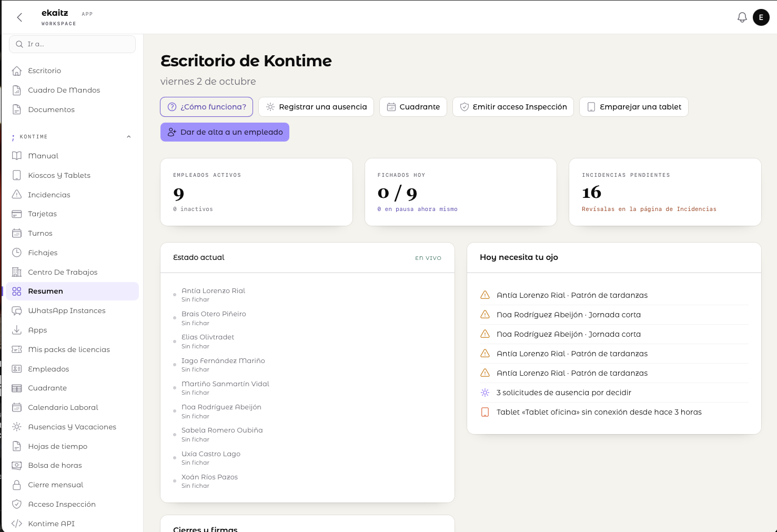
Task: Click the Acceso Inspección shield icon in the sidebar
Action: [17, 504]
